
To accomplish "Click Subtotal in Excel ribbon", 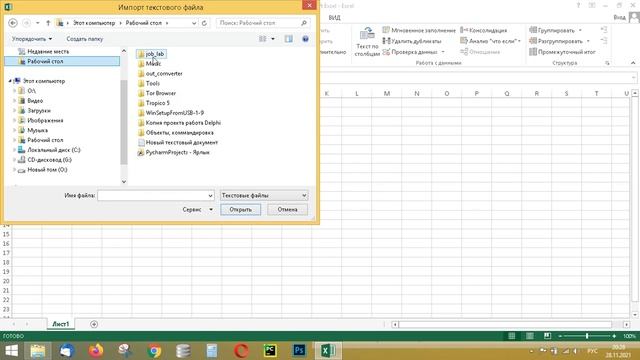I will 562,52.
